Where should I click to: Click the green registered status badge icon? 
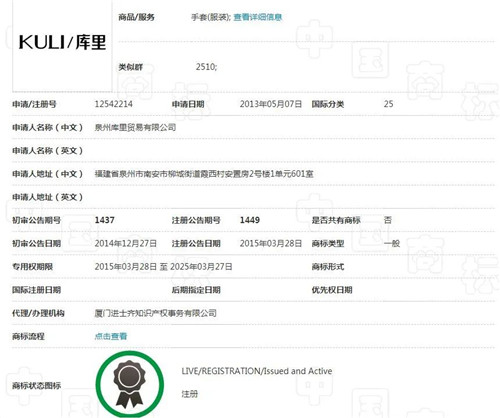click(130, 384)
